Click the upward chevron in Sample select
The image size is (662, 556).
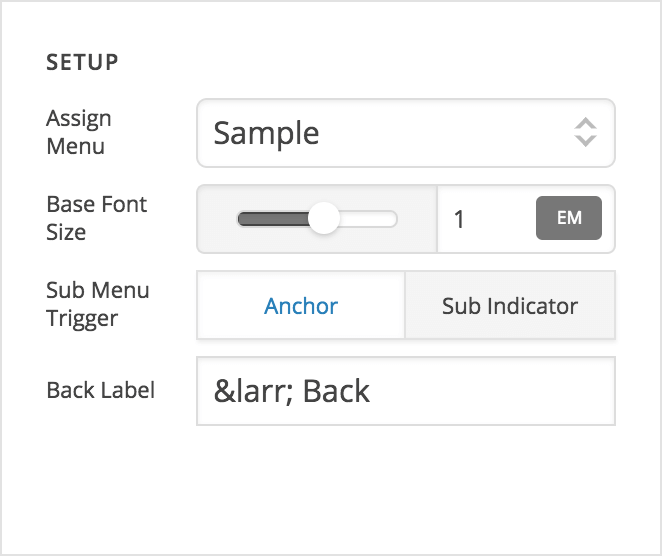(585, 124)
